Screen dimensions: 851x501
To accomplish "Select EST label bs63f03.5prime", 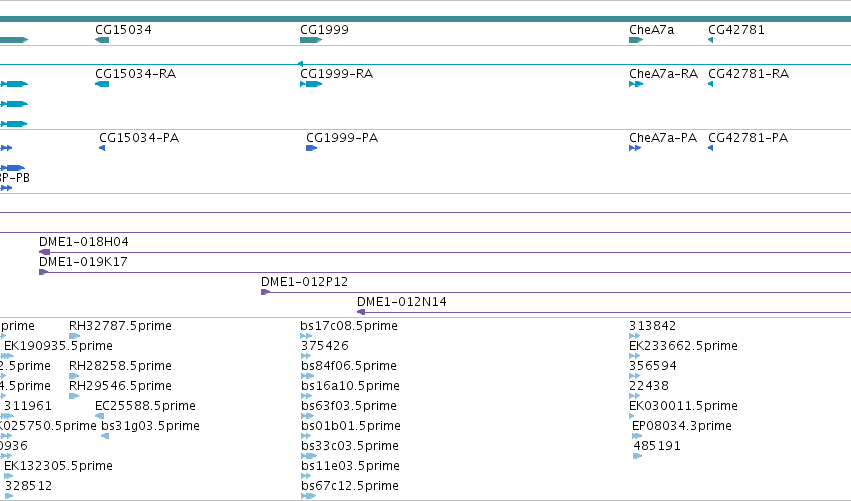I will pyautogui.click(x=349, y=406).
